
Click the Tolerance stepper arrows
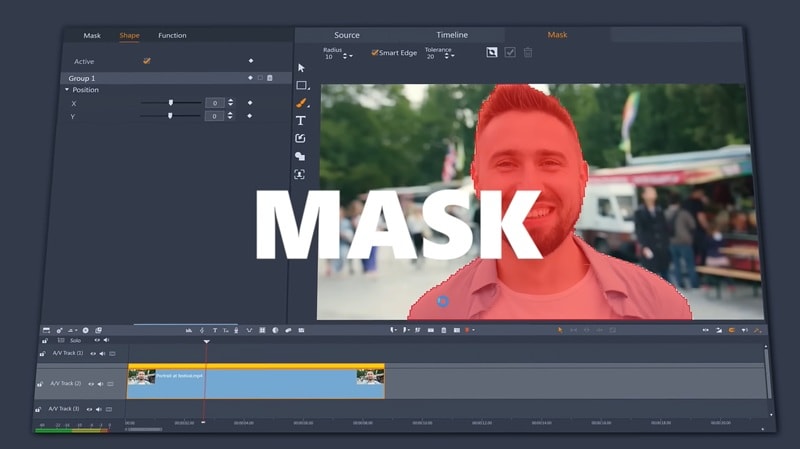click(x=446, y=56)
